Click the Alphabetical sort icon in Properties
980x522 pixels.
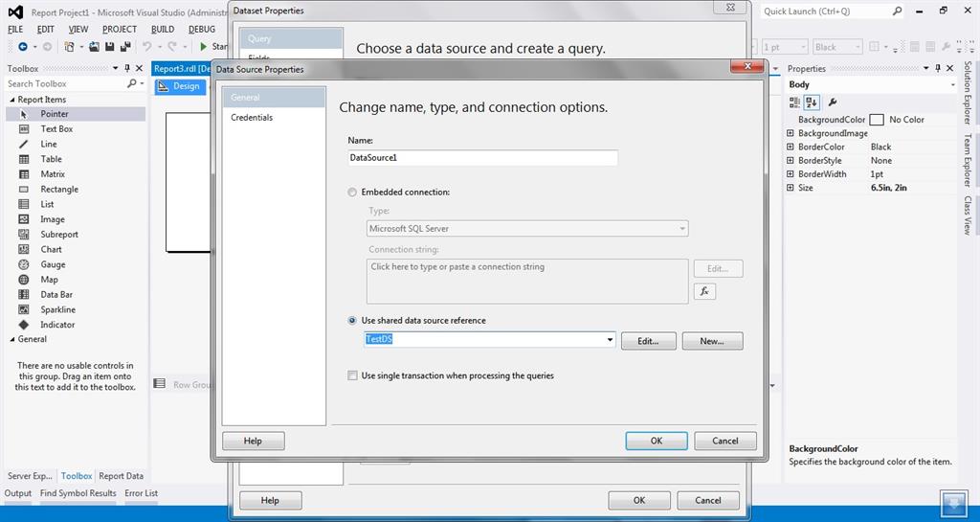coord(812,102)
